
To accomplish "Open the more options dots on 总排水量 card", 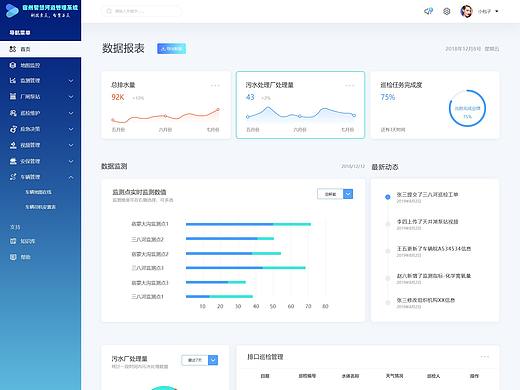I will [x=215, y=85].
